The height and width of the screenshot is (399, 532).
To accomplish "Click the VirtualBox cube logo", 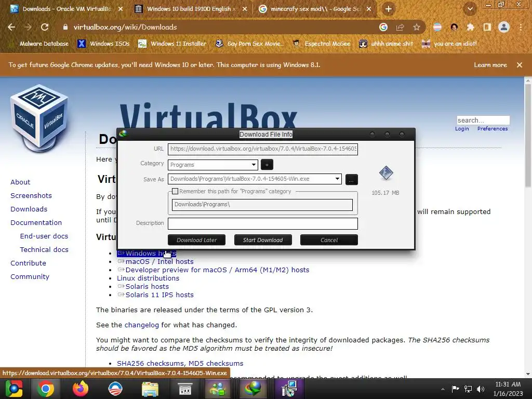I will (39, 117).
